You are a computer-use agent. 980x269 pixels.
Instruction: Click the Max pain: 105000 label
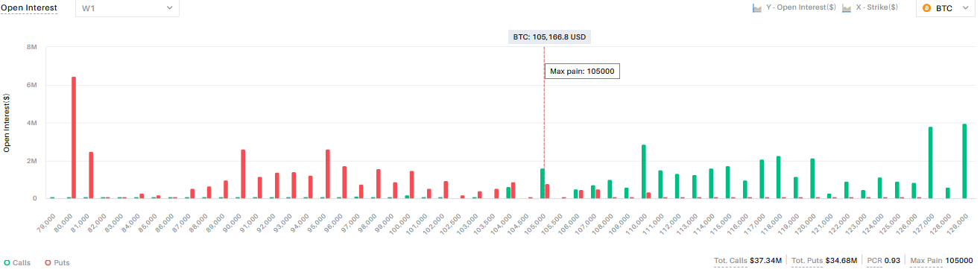pyautogui.click(x=582, y=72)
